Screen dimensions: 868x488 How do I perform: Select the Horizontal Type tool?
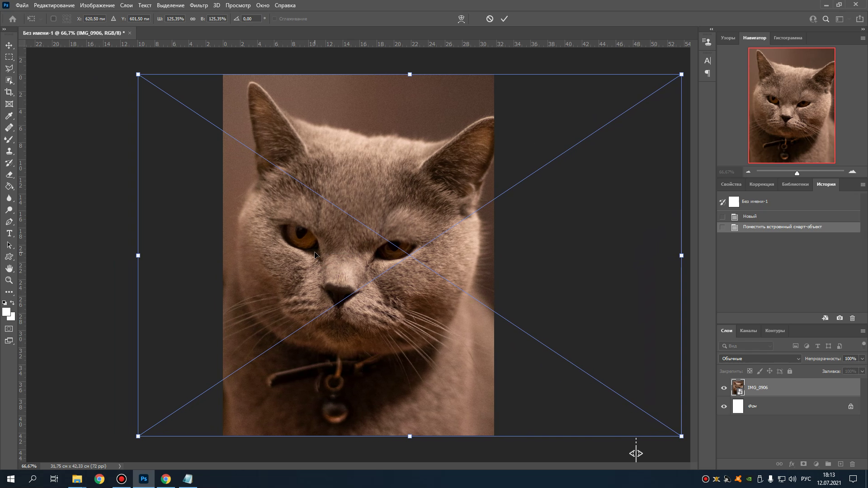coord(9,234)
